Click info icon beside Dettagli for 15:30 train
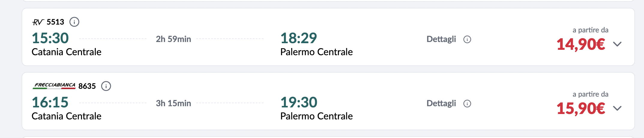Image resolution: width=644 pixels, height=138 pixels. pyautogui.click(x=467, y=39)
